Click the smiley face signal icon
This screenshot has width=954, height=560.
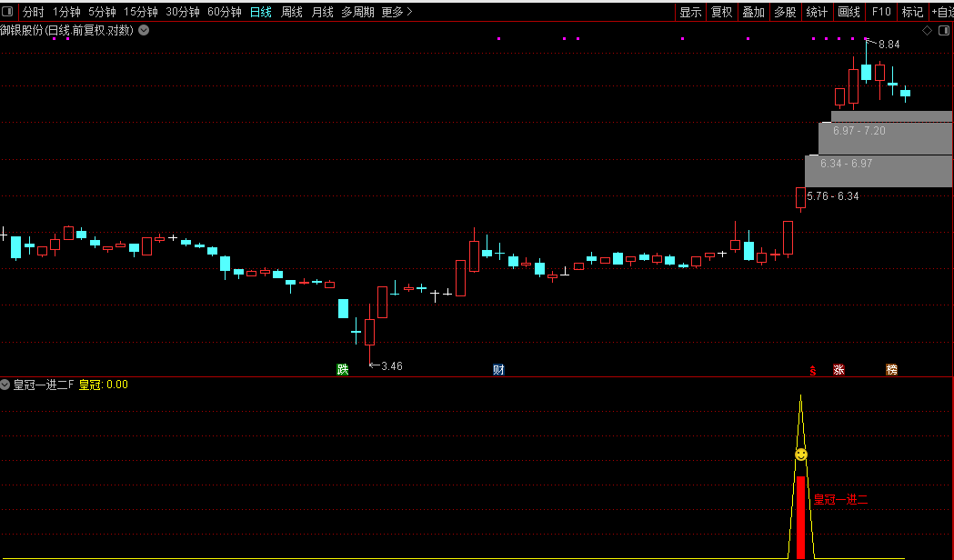click(801, 455)
